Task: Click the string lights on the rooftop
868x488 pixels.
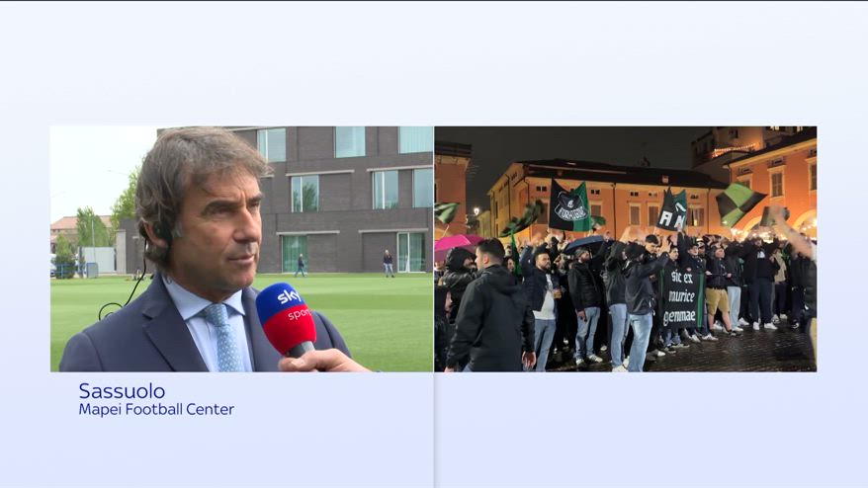Action: (734, 149)
